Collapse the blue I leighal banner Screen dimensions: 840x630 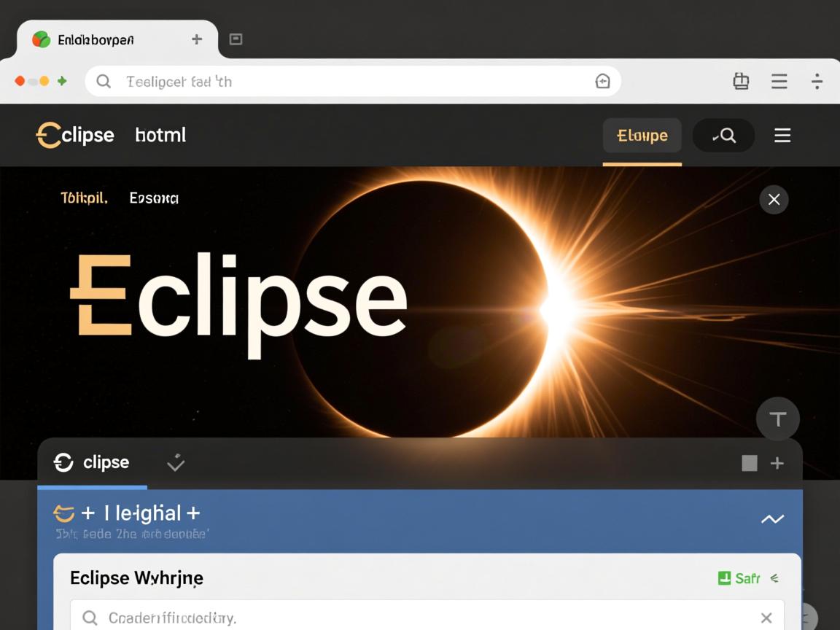[772, 518]
